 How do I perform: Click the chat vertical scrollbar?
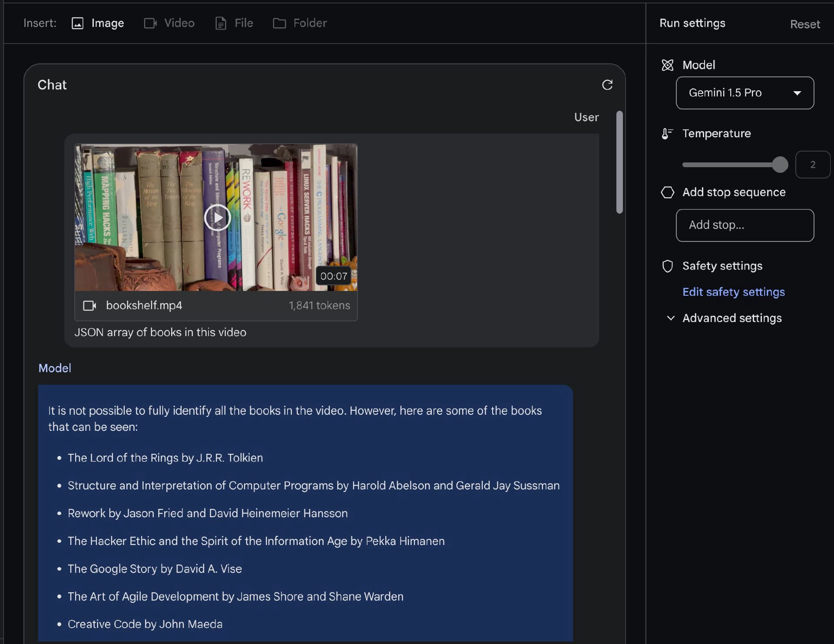(619, 163)
